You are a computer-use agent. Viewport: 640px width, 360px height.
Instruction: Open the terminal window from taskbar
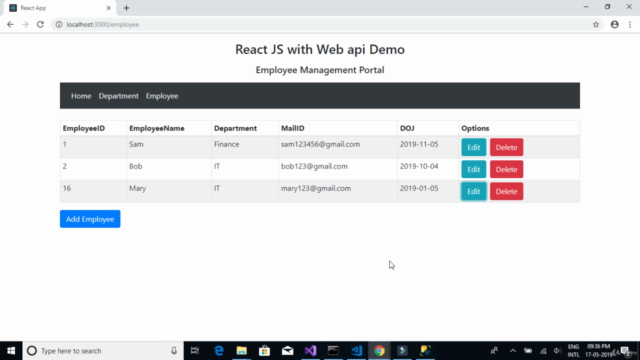(x=333, y=351)
